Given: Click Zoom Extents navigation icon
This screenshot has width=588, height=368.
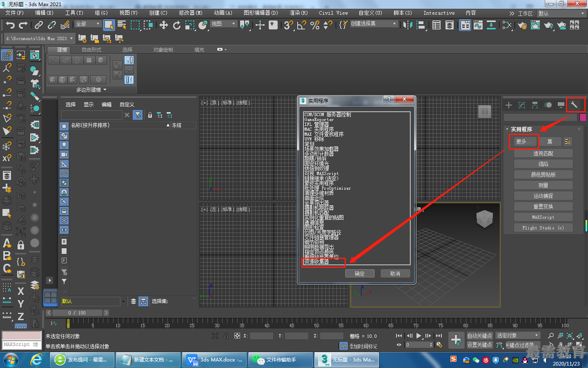Looking at the screenshot, I should (570, 336).
